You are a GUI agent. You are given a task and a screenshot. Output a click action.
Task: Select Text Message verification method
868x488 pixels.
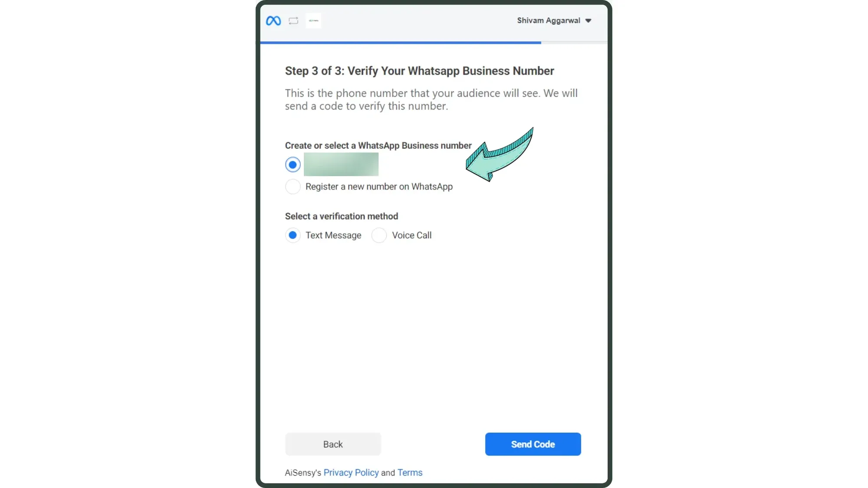click(x=292, y=236)
